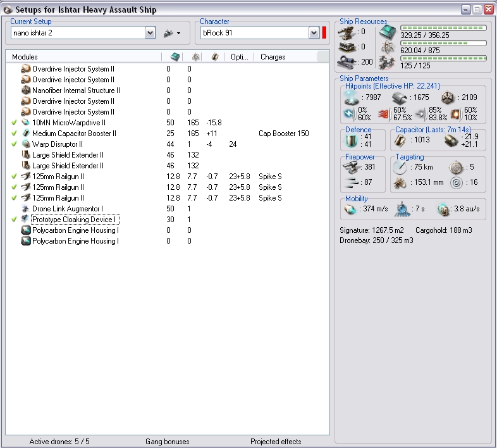The width and height of the screenshot is (497, 448).
Task: Click the Defence shield icon
Action: point(351,140)
